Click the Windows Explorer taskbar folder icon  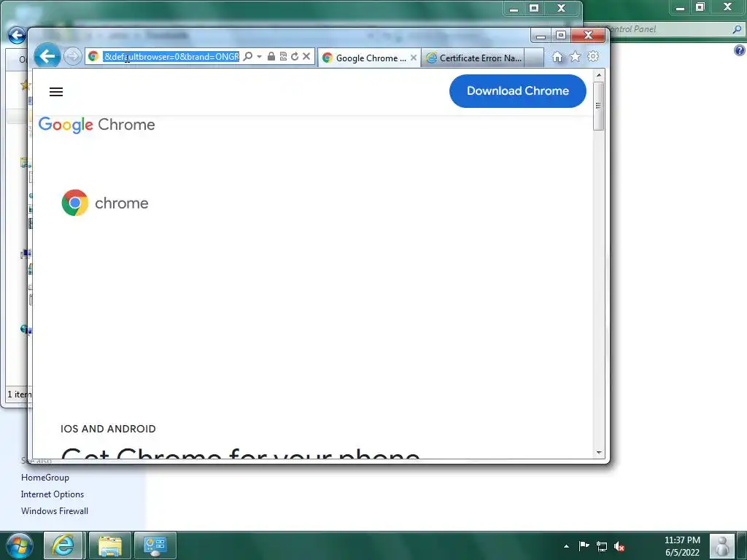pos(110,545)
